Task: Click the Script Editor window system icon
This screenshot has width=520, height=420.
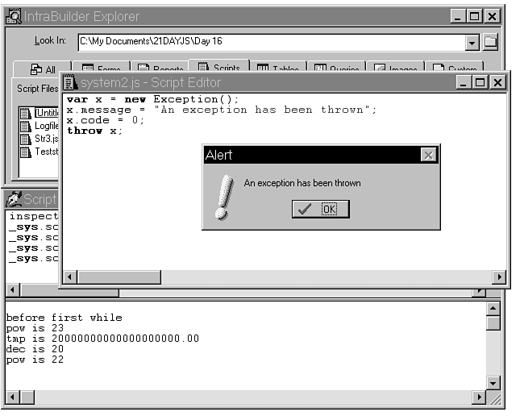Action: click(69, 82)
